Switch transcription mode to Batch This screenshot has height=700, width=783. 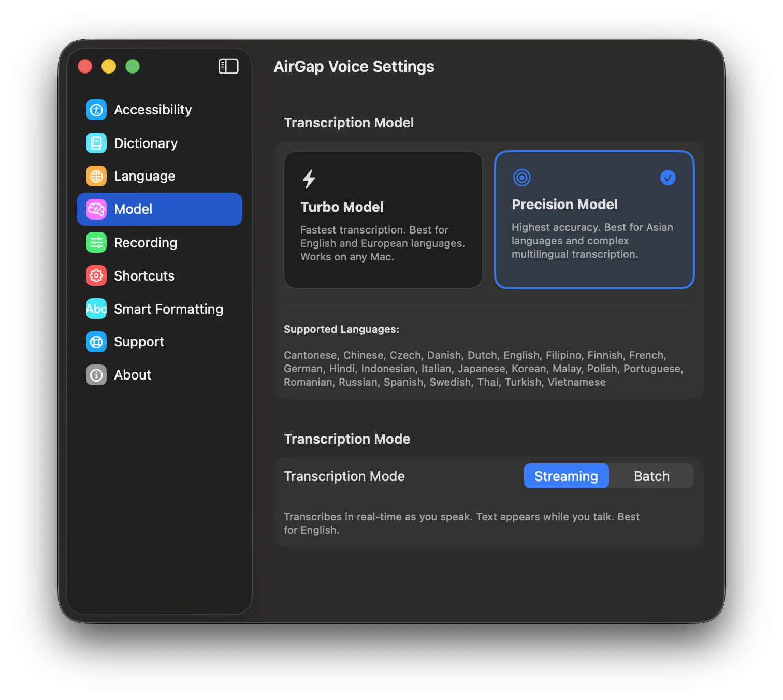tap(651, 476)
